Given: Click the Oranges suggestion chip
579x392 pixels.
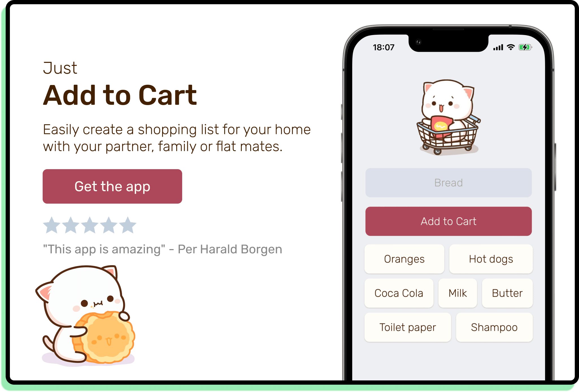Looking at the screenshot, I should (x=402, y=258).
